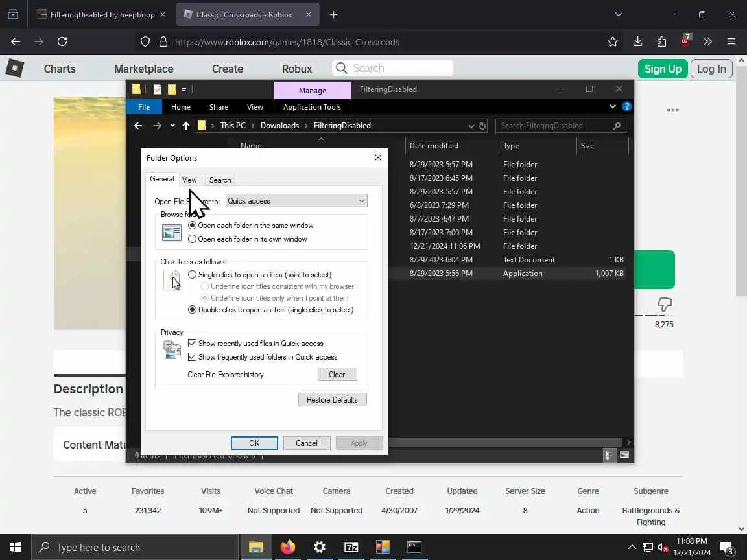The width and height of the screenshot is (747, 560).
Task: Open the Share ribbon tab
Action: (x=219, y=107)
